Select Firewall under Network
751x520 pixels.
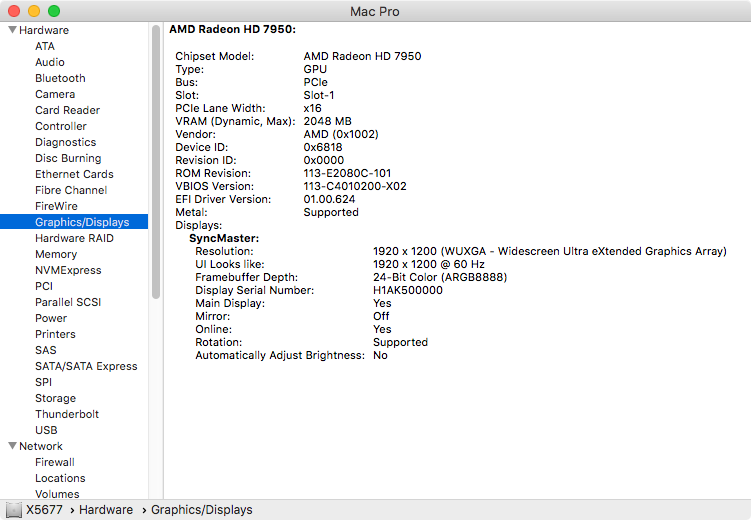tap(55, 462)
